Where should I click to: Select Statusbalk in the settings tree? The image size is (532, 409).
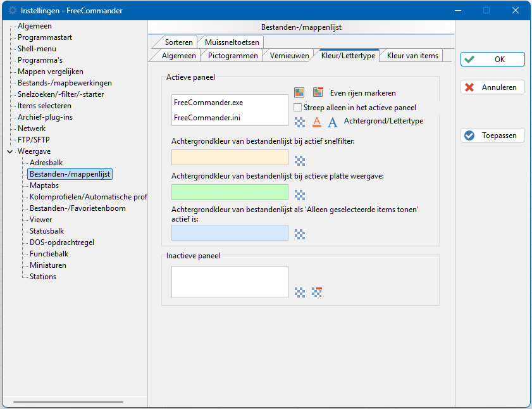[x=47, y=231]
